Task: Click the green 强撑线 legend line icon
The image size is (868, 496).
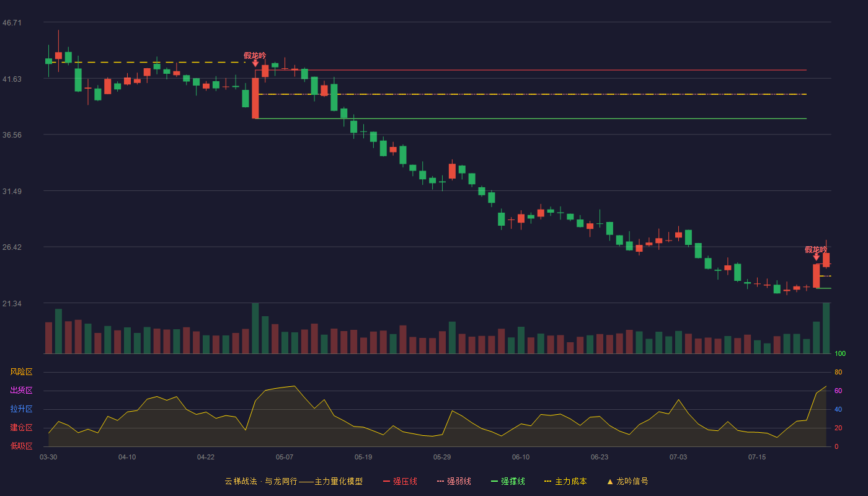Action: [x=494, y=481]
